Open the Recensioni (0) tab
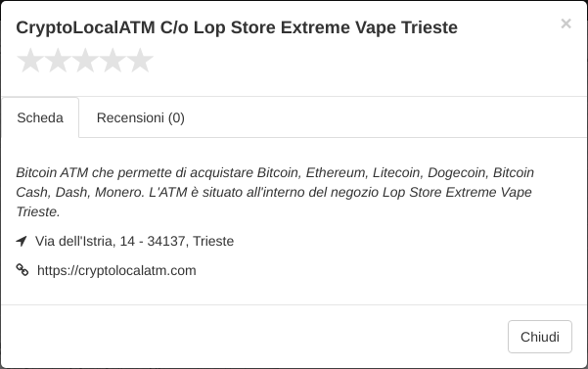Screen dimensions: 588x369 (x=141, y=117)
